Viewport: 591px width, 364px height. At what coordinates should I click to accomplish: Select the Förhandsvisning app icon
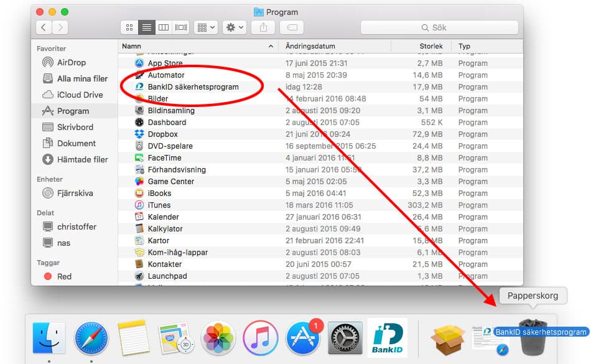pyautogui.click(x=139, y=170)
